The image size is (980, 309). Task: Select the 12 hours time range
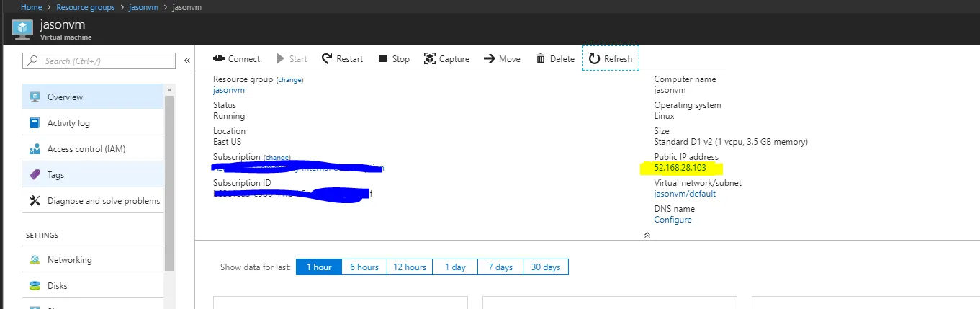click(410, 267)
